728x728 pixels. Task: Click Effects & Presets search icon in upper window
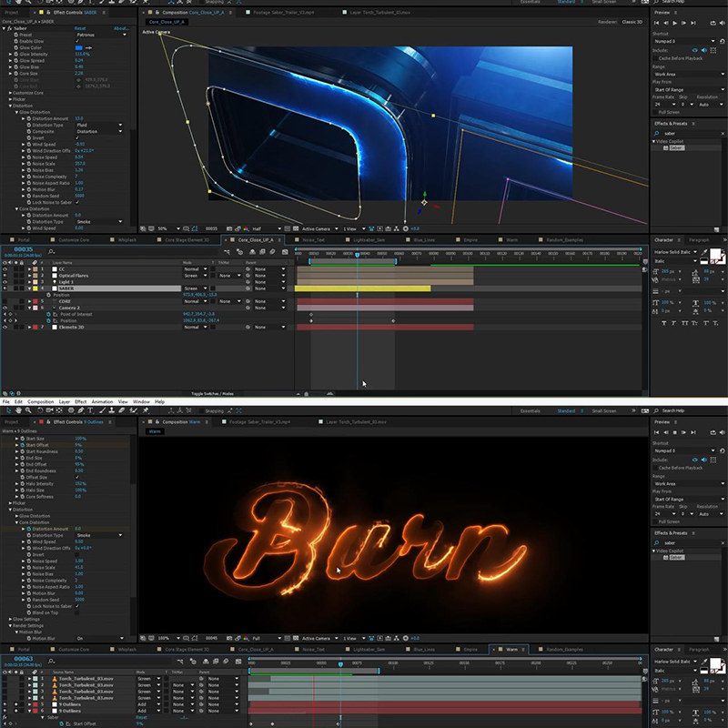coord(656,134)
